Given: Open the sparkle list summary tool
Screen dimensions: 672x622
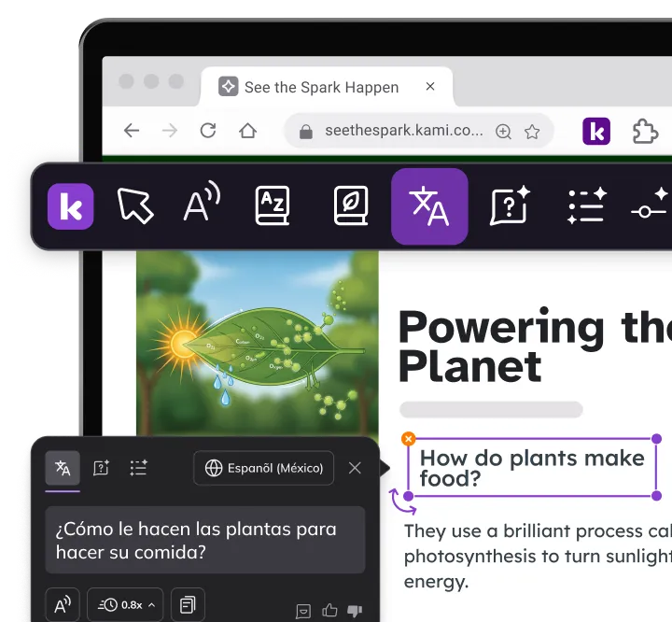Looking at the screenshot, I should click(x=587, y=205).
